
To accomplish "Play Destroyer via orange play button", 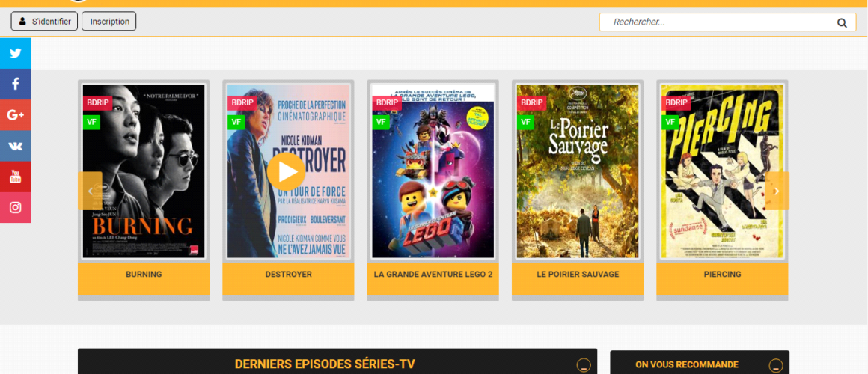I will pyautogui.click(x=286, y=171).
